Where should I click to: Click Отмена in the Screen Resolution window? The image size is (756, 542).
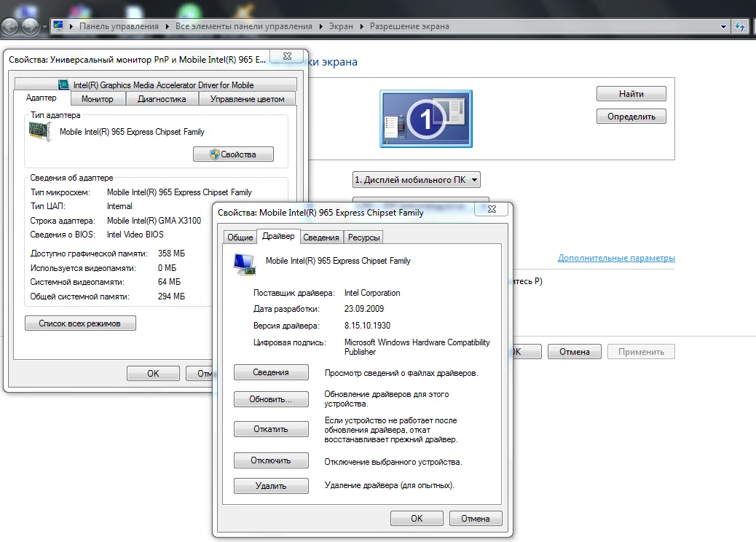575,352
